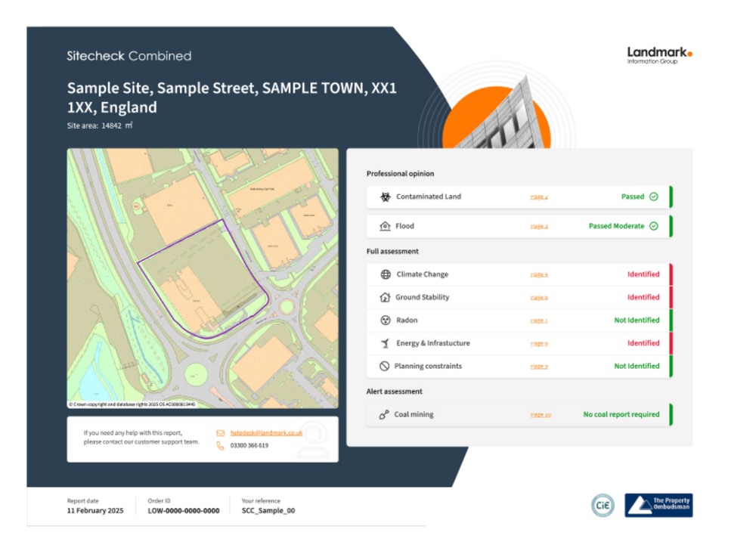756x548 pixels.
Task: Click 'Not Identified' status in Planning constraints row
Action: tap(637, 367)
